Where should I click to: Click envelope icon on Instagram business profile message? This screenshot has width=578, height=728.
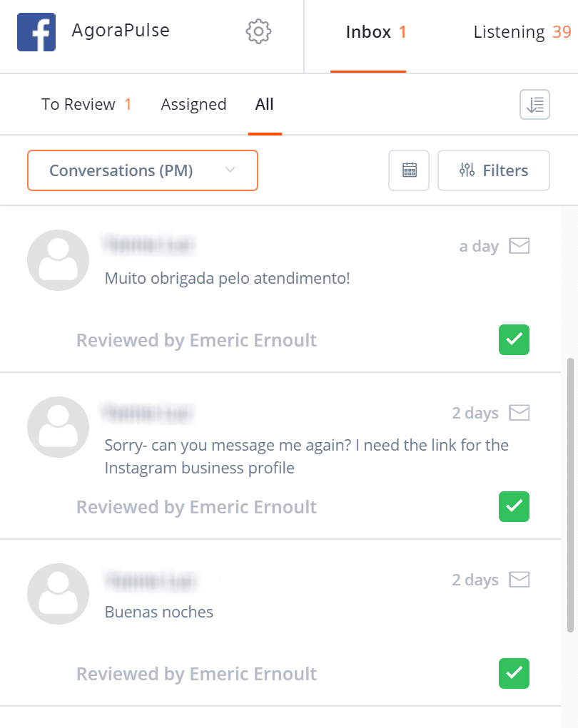coord(519,413)
